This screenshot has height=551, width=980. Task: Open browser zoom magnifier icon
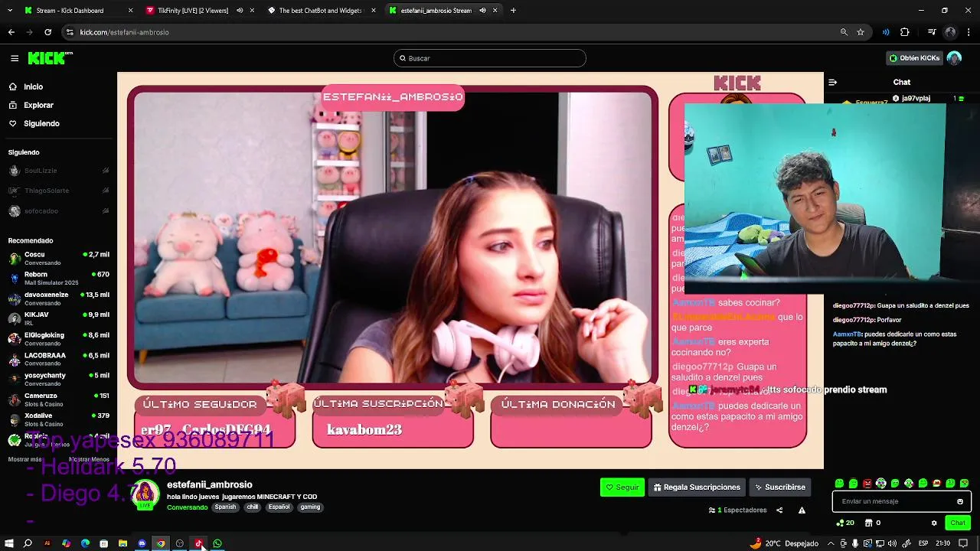pyautogui.click(x=844, y=32)
